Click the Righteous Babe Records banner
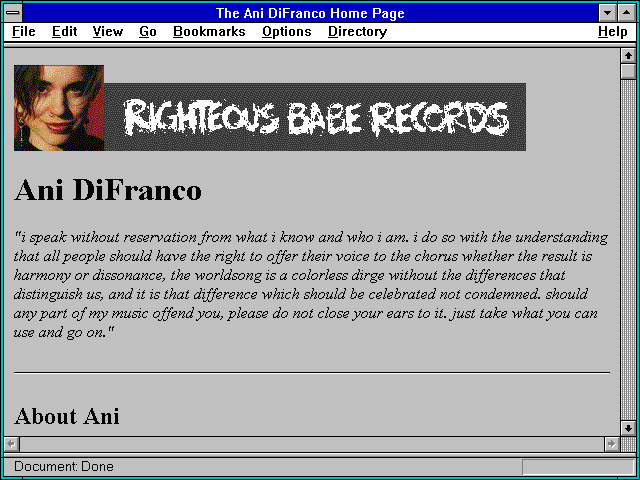The height and width of the screenshot is (480, 640). coord(315,117)
